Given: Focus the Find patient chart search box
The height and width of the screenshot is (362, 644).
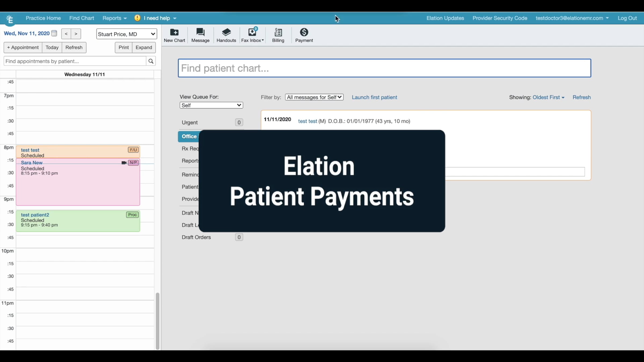Looking at the screenshot, I should (x=385, y=68).
